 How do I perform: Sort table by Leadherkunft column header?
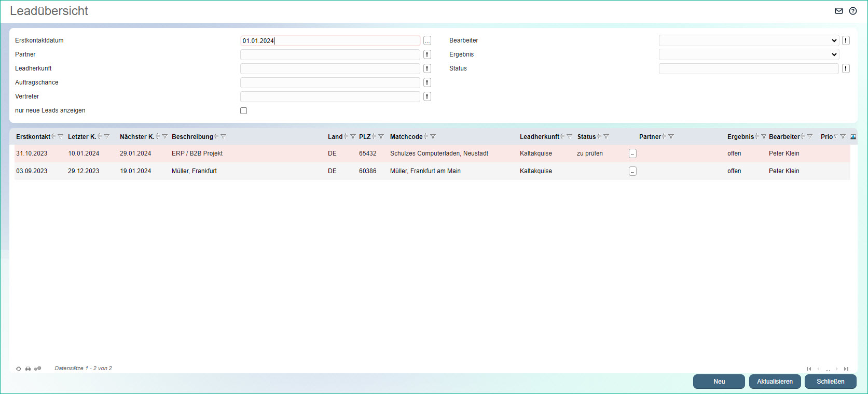[x=539, y=137]
